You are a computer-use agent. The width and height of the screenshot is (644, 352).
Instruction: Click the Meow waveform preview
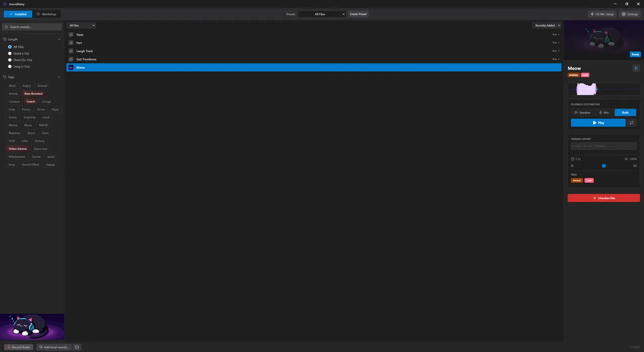(x=604, y=90)
